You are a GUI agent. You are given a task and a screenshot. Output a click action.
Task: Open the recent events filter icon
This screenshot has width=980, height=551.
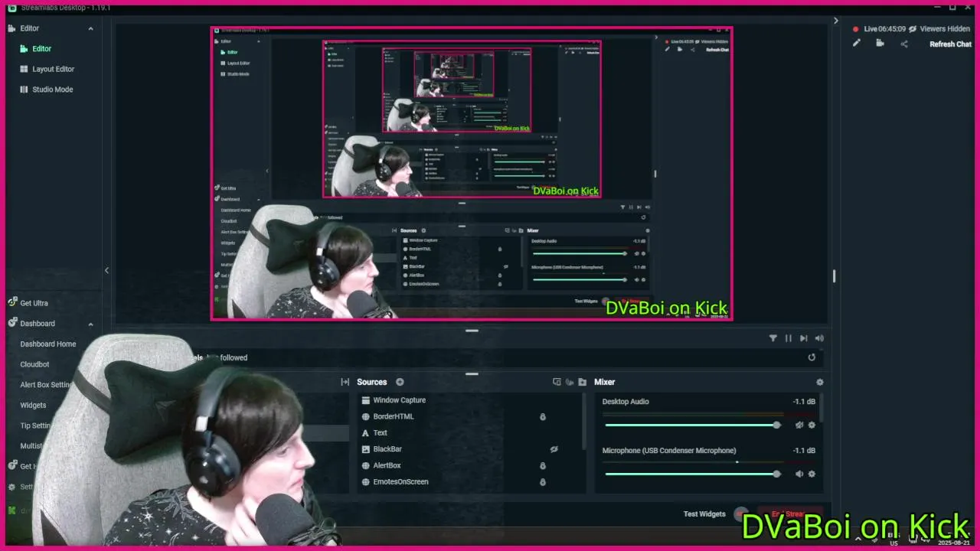point(773,338)
